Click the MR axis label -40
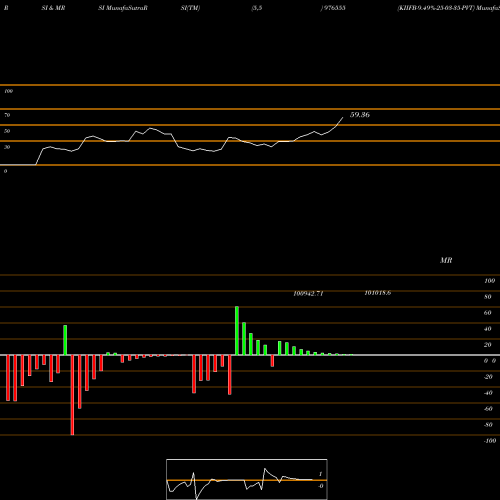Screen dimensions: 500x500 pos(488,393)
